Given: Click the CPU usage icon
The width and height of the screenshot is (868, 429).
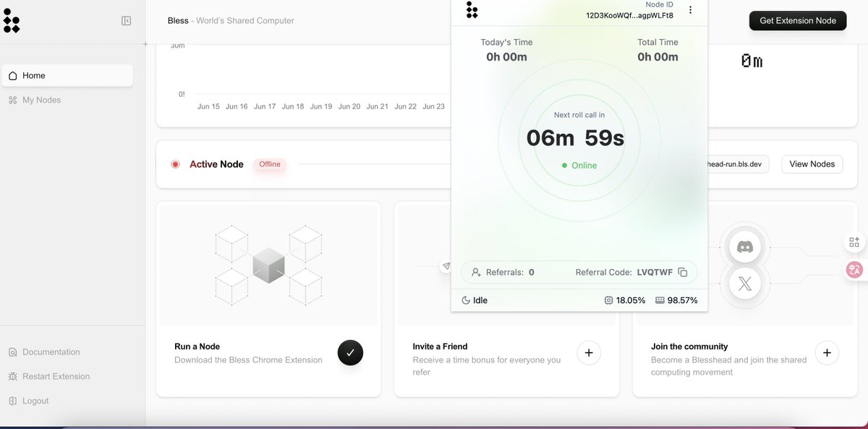Looking at the screenshot, I should [608, 300].
